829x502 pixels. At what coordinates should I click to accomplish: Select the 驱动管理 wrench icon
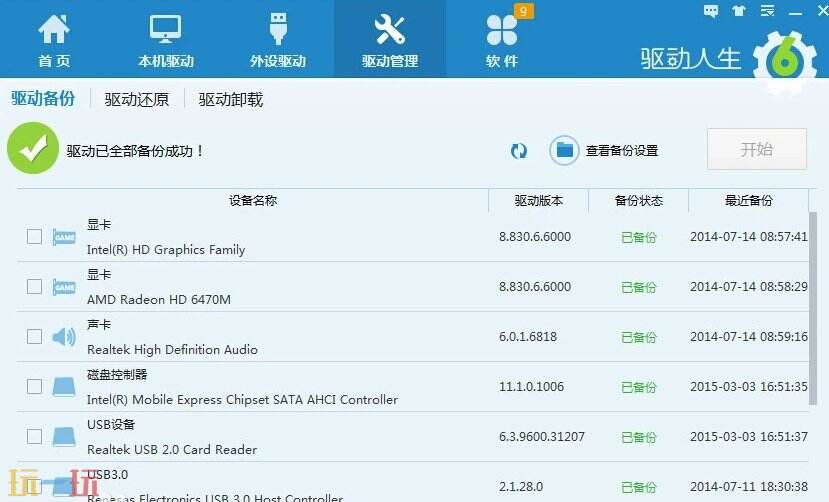coord(390,30)
